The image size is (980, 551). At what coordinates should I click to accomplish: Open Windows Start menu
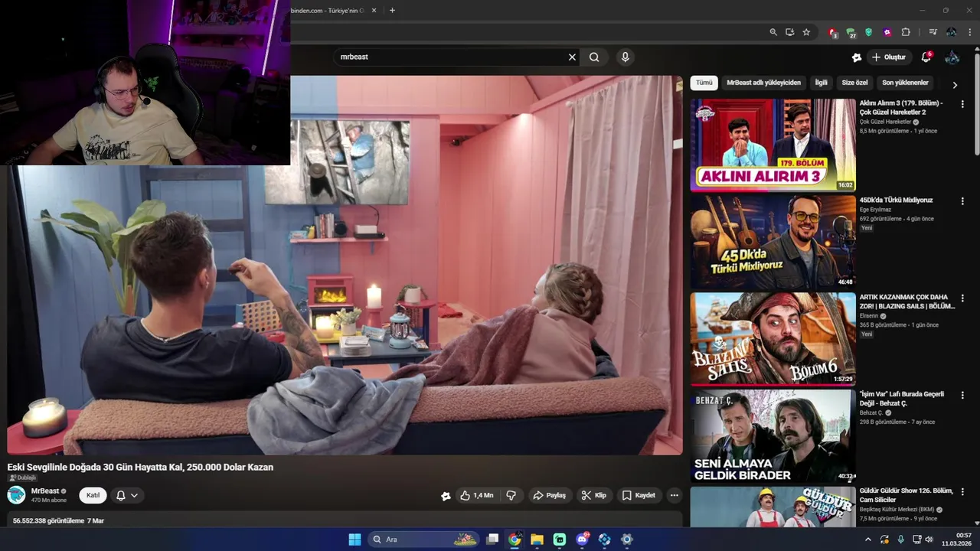click(x=354, y=540)
